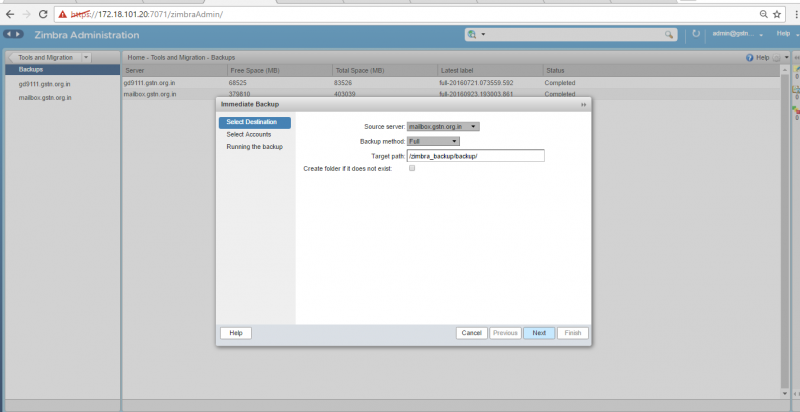Click the browser reload icon
This screenshot has height=412, width=800.
pos(43,14)
